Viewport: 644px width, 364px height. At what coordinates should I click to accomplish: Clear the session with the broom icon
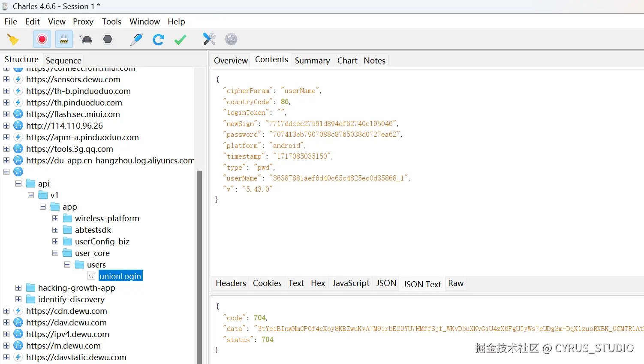pyautogui.click(x=13, y=39)
